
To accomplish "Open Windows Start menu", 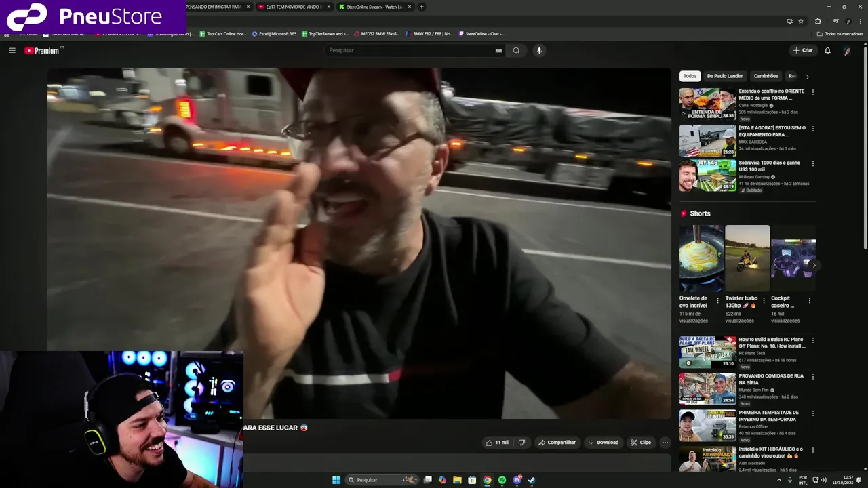I will (336, 480).
